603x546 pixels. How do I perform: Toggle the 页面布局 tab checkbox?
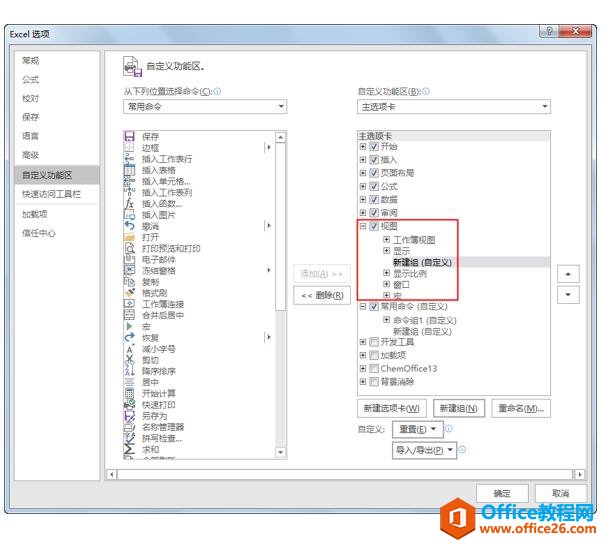point(374,173)
